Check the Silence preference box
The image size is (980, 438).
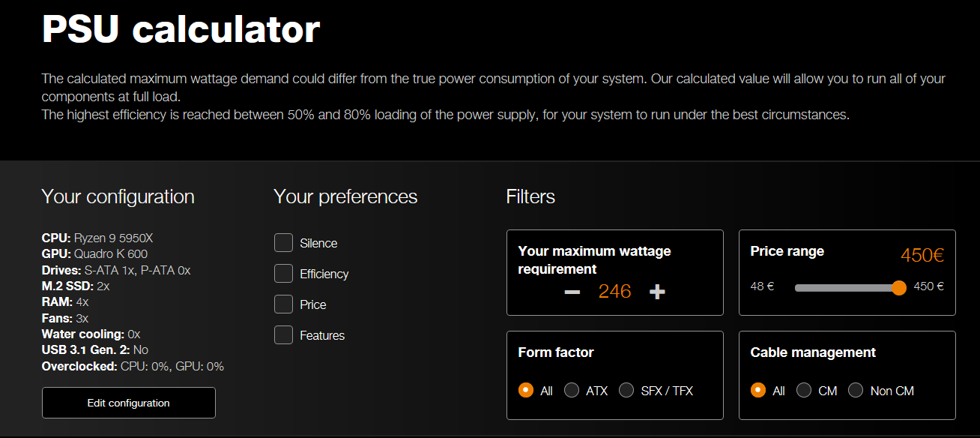click(283, 243)
